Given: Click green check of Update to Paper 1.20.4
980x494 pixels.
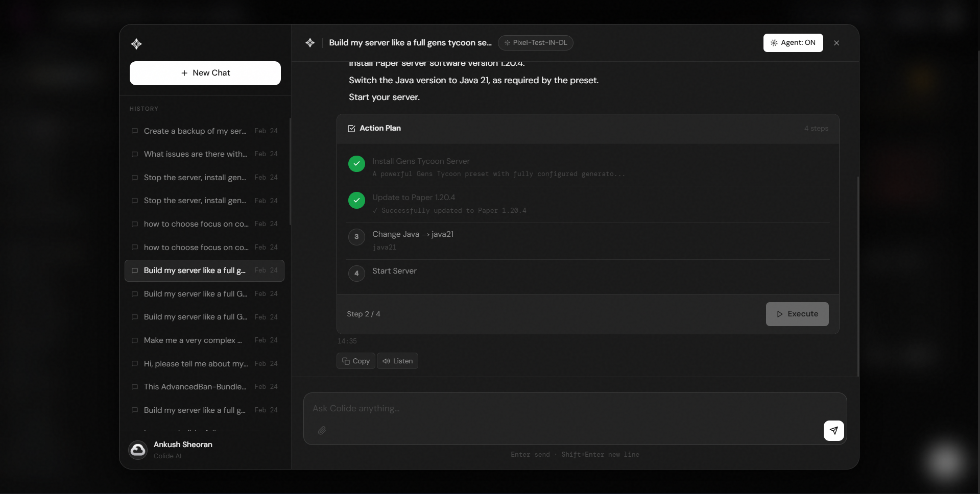Looking at the screenshot, I should [x=356, y=200].
